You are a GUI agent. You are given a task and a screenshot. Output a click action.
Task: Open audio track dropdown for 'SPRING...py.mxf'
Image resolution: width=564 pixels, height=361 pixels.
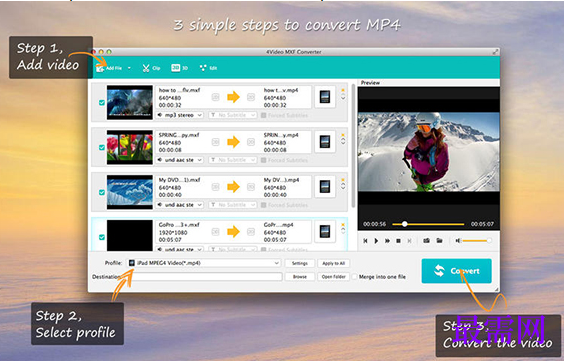click(180, 160)
